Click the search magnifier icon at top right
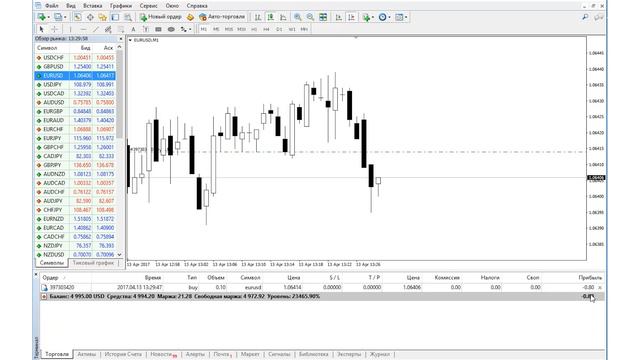This screenshot has height=360, width=640. point(585,17)
